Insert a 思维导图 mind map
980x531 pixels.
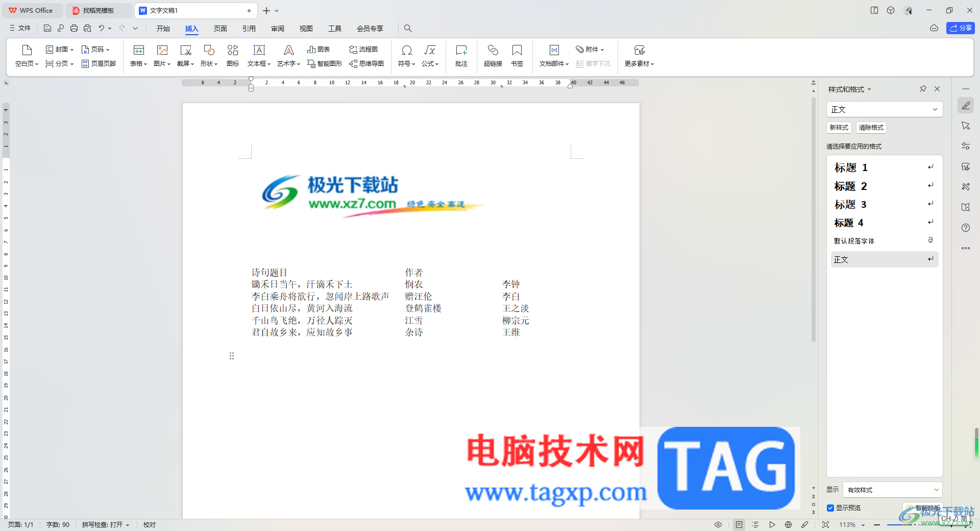366,64
